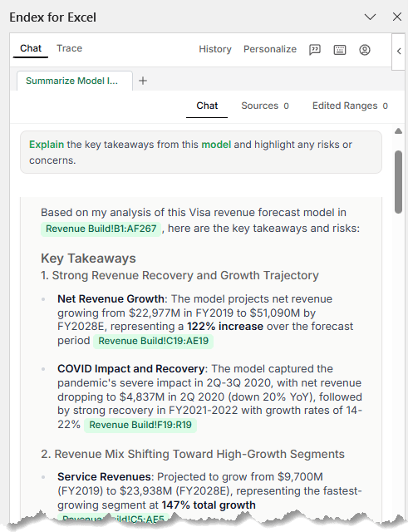
Task: Switch to the Trace tab
Action: 69,48
